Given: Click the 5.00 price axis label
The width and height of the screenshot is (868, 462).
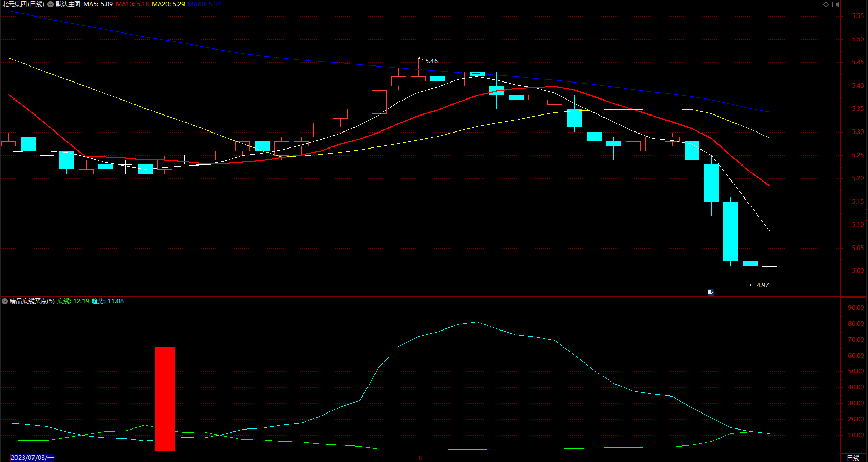Looking at the screenshot, I should (x=858, y=271).
